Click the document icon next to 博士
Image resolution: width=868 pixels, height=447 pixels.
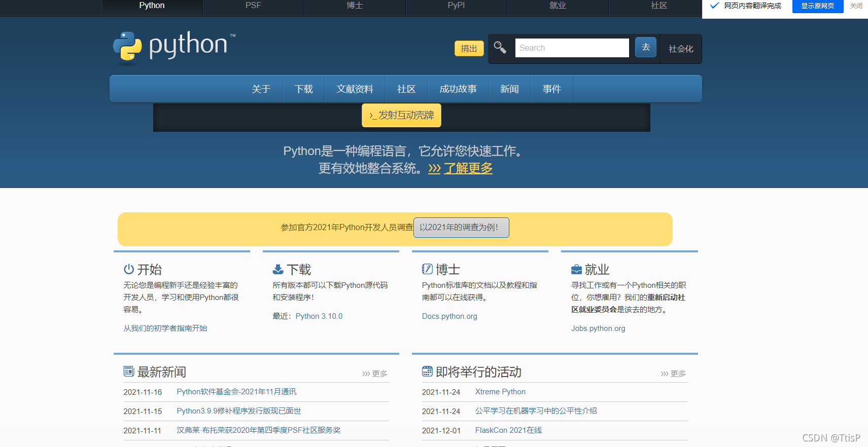(x=427, y=269)
